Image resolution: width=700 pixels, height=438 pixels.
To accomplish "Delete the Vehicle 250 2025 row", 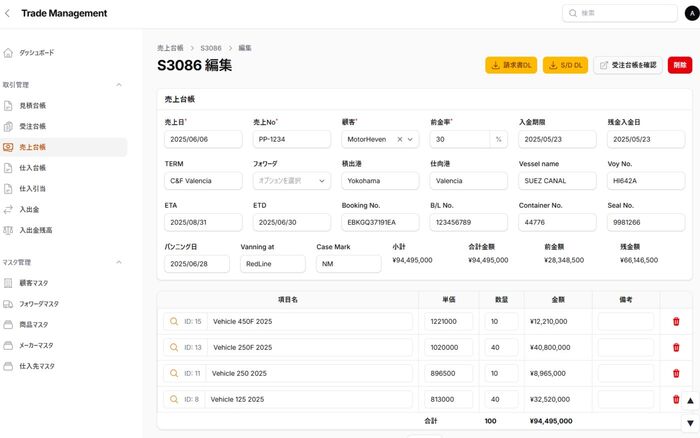I will click(676, 373).
